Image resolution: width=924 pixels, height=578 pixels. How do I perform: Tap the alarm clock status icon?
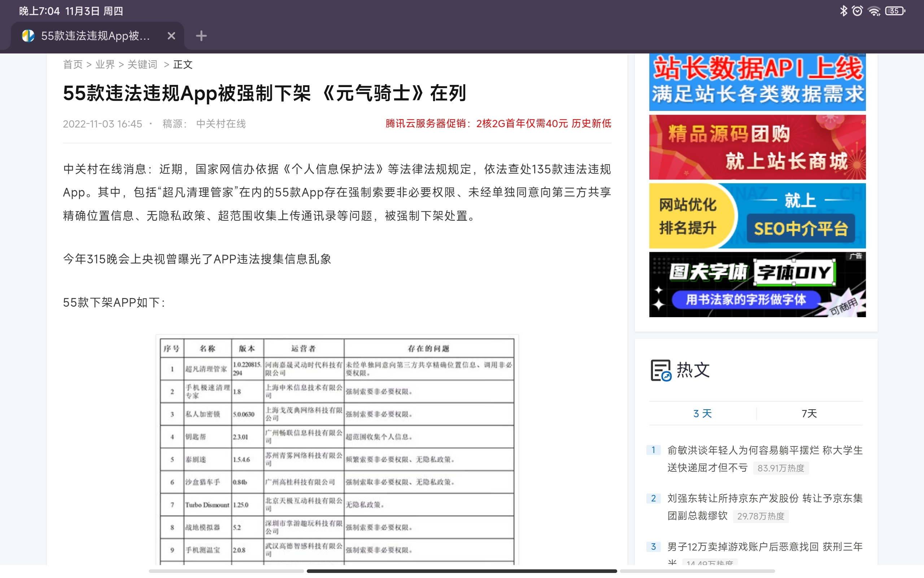tap(857, 11)
